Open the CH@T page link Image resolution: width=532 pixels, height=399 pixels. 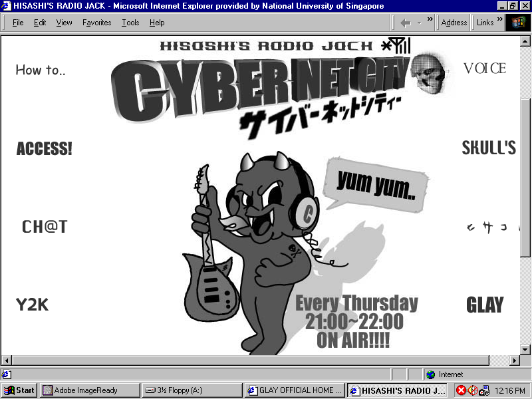45,227
